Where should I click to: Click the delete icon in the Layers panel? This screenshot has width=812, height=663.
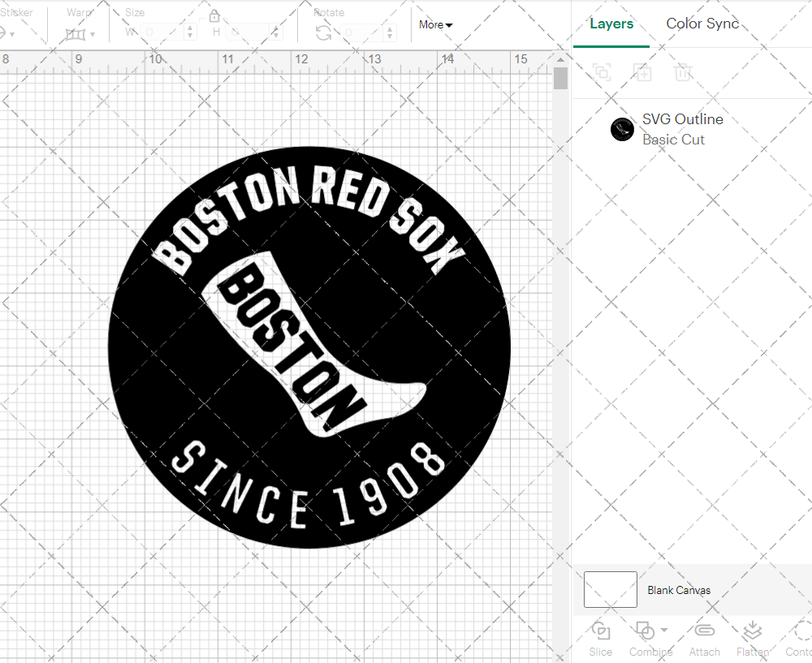(683, 72)
